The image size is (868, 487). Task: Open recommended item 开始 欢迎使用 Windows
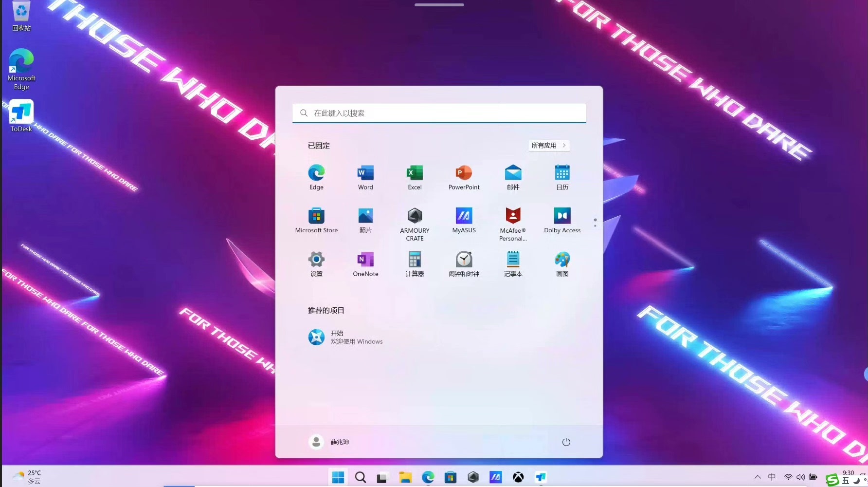[x=346, y=337]
